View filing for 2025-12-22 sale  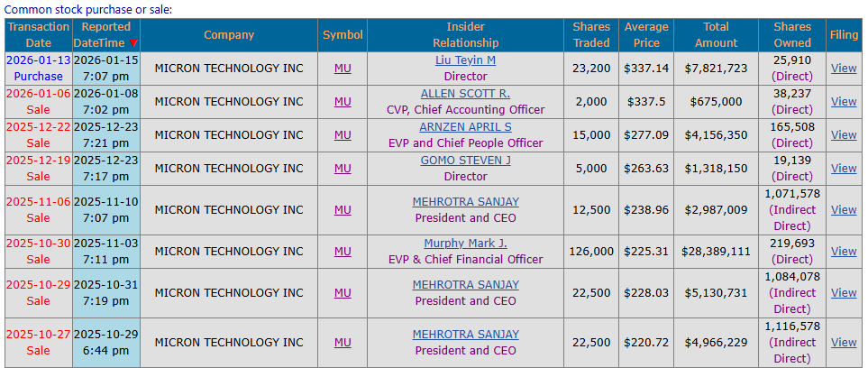[844, 134]
